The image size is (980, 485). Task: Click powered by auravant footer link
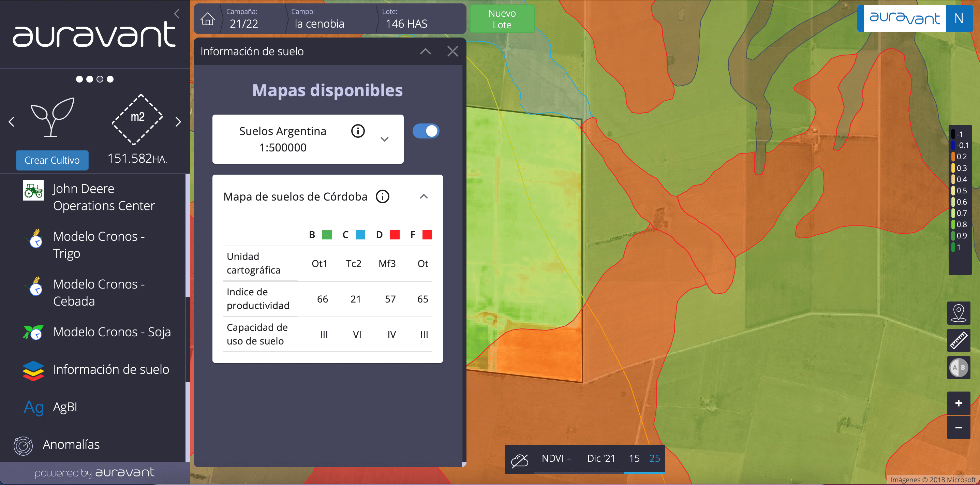(94, 473)
